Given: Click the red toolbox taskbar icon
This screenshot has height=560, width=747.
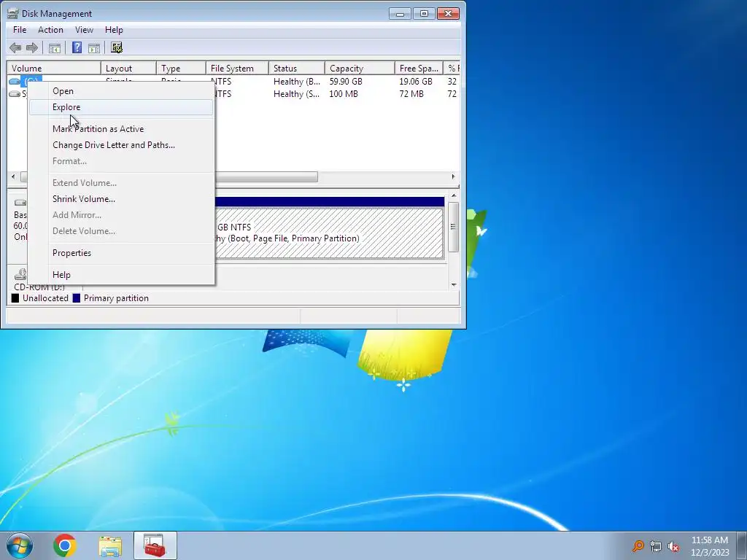Looking at the screenshot, I should 155,545.
